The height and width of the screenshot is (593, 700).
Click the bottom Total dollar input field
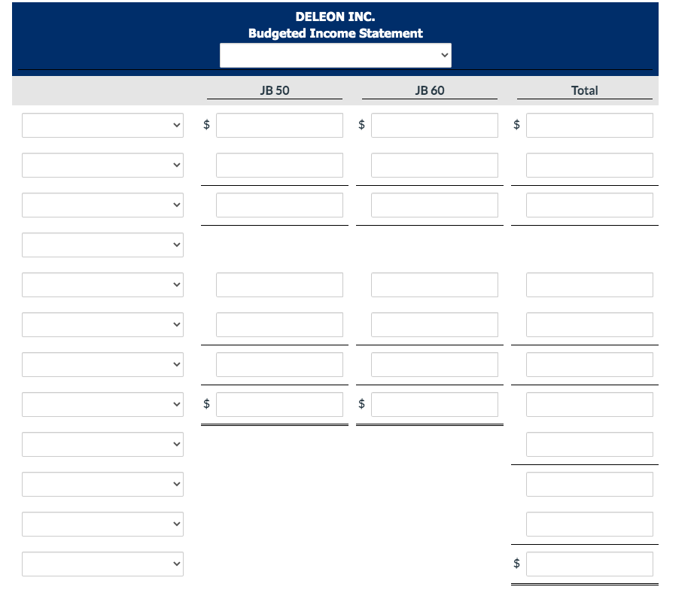click(x=589, y=564)
